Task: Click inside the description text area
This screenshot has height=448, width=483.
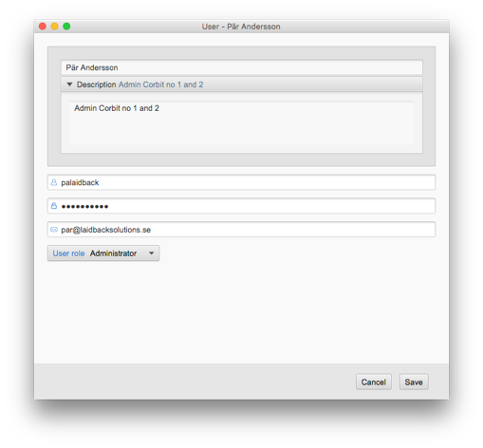Action: tap(242, 122)
